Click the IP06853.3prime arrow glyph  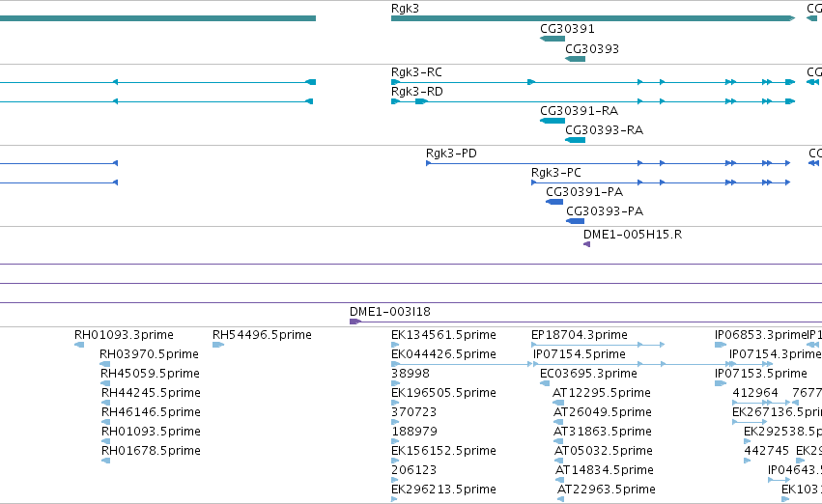pos(721,345)
